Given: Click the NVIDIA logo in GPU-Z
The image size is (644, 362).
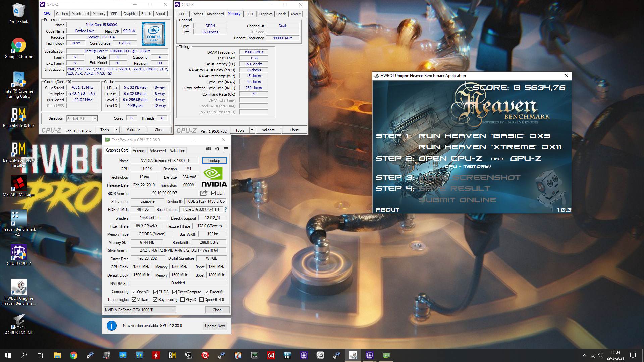Looking at the screenshot, I should (214, 177).
